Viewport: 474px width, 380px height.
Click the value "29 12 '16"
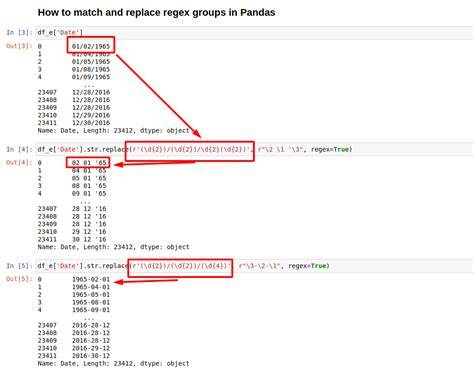click(x=89, y=232)
